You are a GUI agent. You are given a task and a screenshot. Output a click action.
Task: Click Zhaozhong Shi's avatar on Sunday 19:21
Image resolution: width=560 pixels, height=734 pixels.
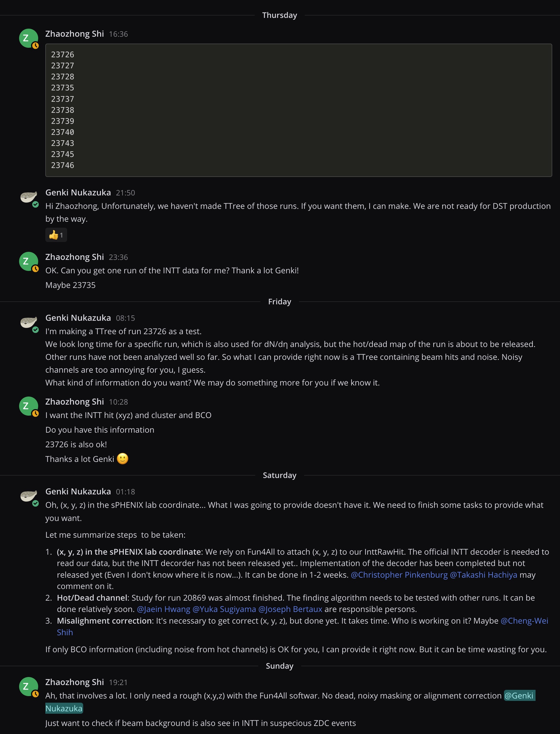28,686
